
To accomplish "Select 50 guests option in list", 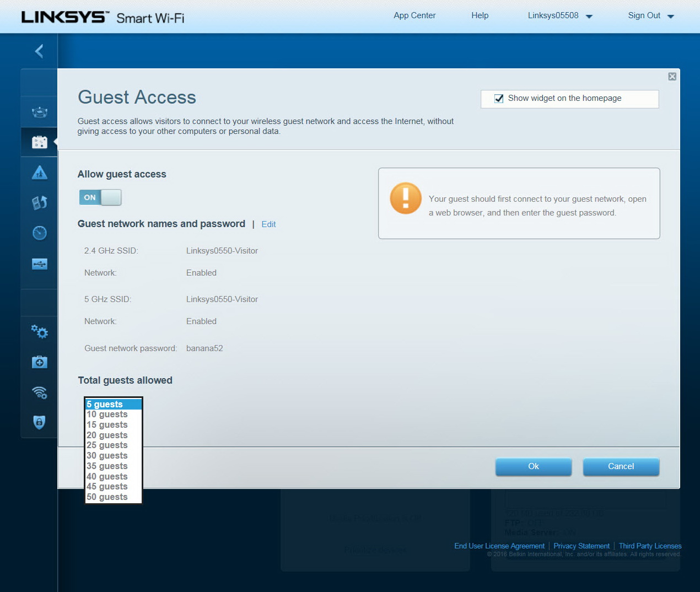I will (114, 497).
